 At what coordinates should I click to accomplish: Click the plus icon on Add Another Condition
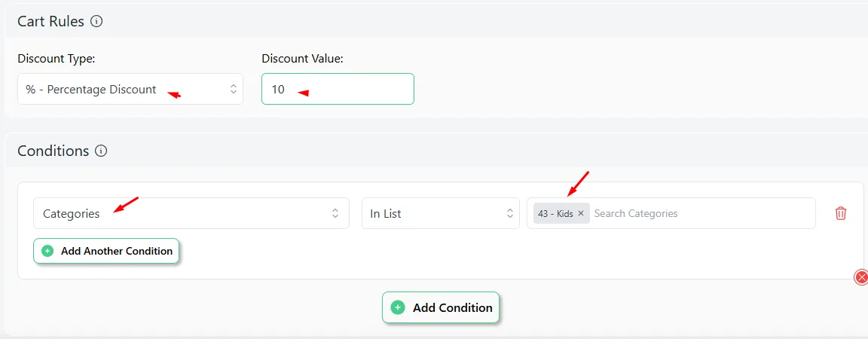coord(47,251)
